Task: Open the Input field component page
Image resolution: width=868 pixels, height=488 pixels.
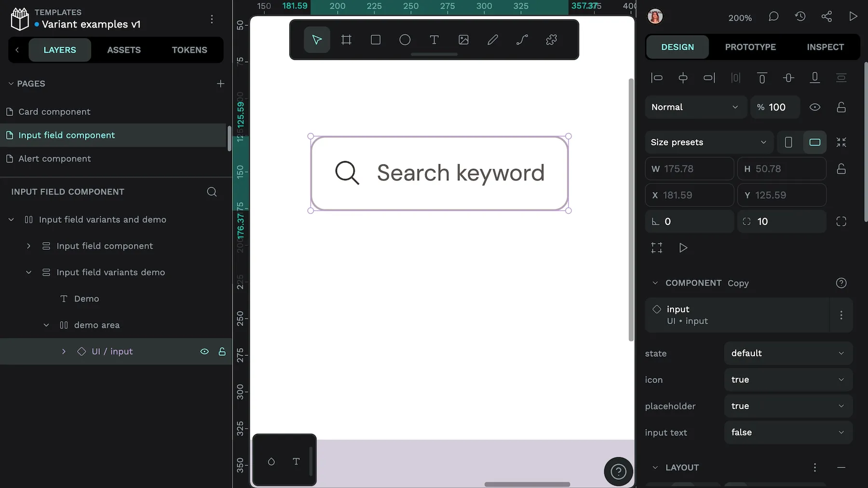Action: coord(67,135)
